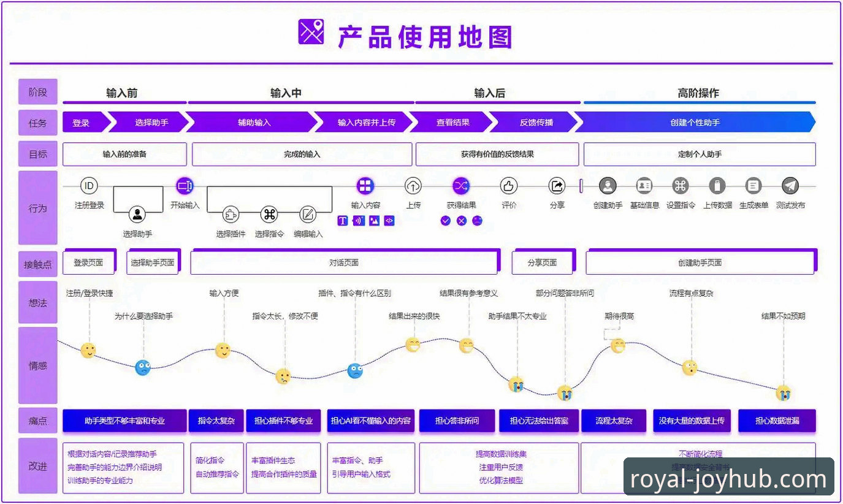Select the 输入后 stage header
This screenshot has width=843, height=504.
(x=490, y=93)
